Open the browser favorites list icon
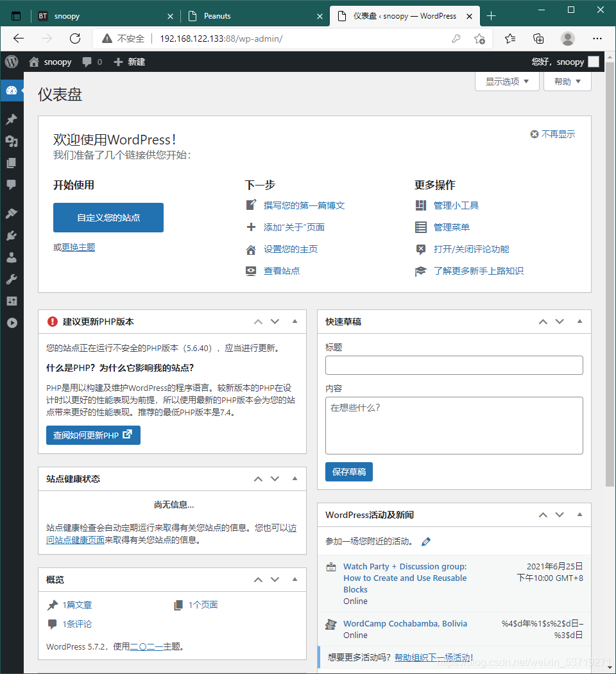616x674 pixels. tap(510, 39)
